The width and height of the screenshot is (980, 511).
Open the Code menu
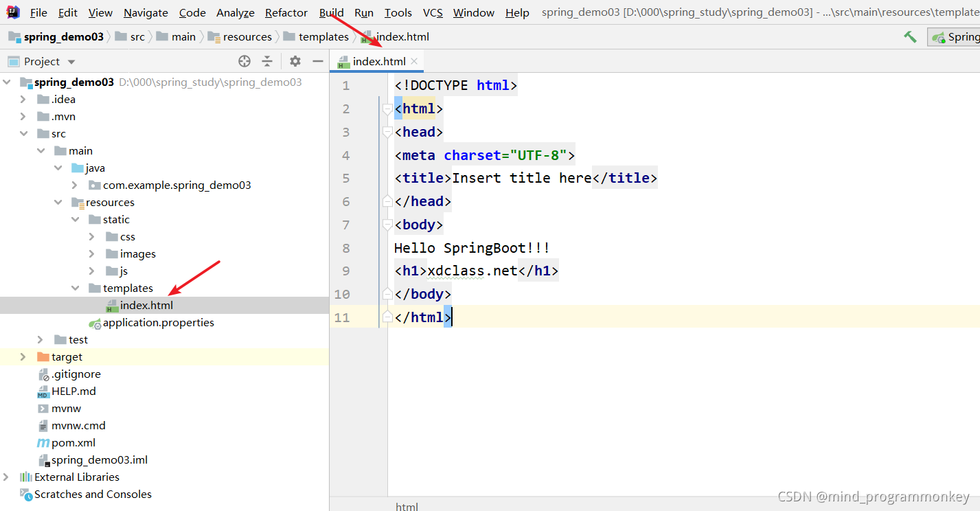[x=192, y=12]
